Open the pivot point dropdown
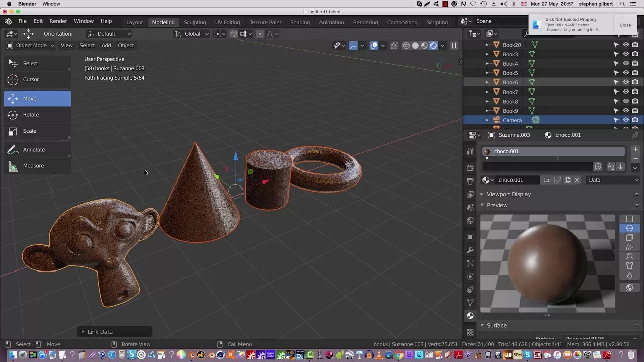 (x=220, y=34)
